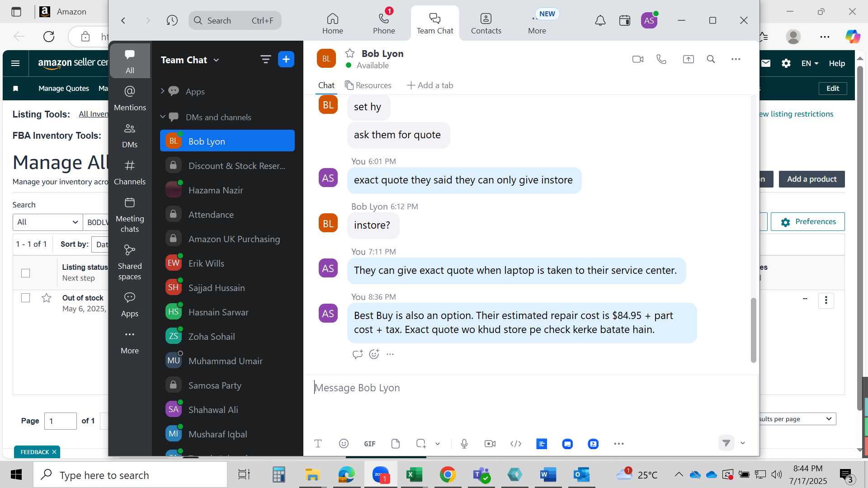Click the Message Bob Lyon input field
The height and width of the screenshot is (488, 868).
(x=531, y=388)
